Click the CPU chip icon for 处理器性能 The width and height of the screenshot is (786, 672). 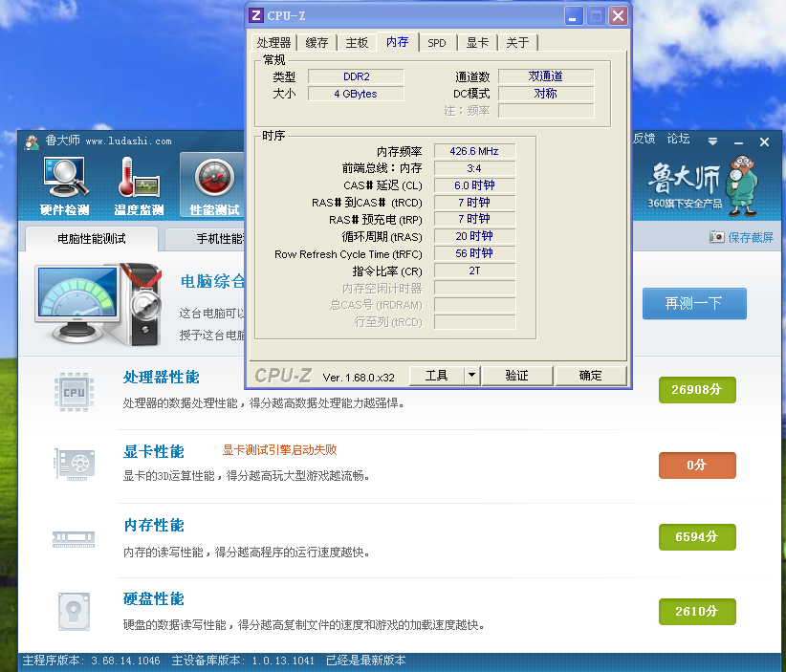74,392
